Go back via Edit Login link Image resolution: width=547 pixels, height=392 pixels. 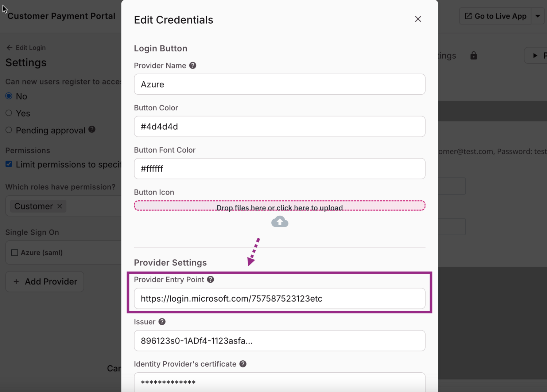tap(26, 48)
